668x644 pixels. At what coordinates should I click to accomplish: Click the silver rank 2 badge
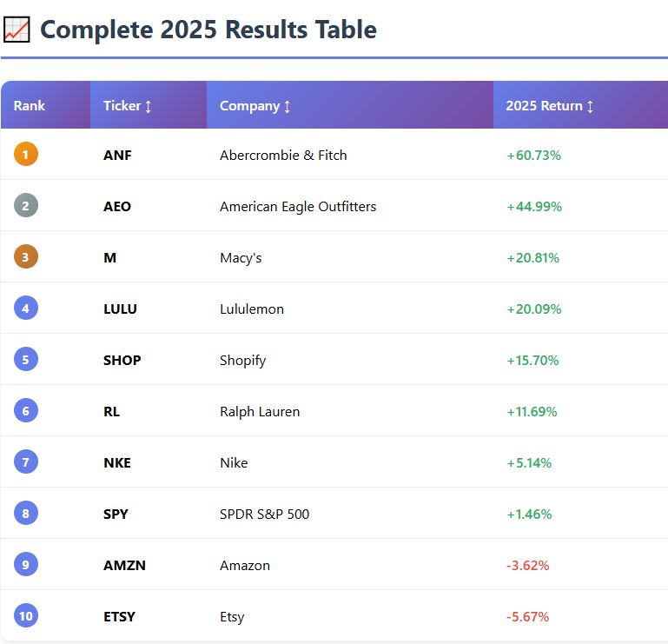coord(26,206)
